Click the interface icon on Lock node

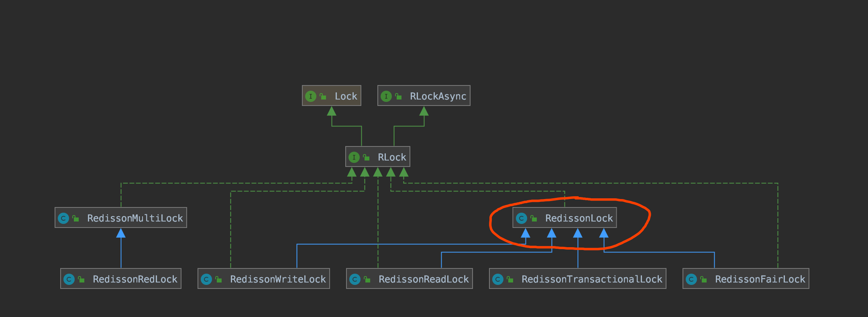click(x=310, y=96)
